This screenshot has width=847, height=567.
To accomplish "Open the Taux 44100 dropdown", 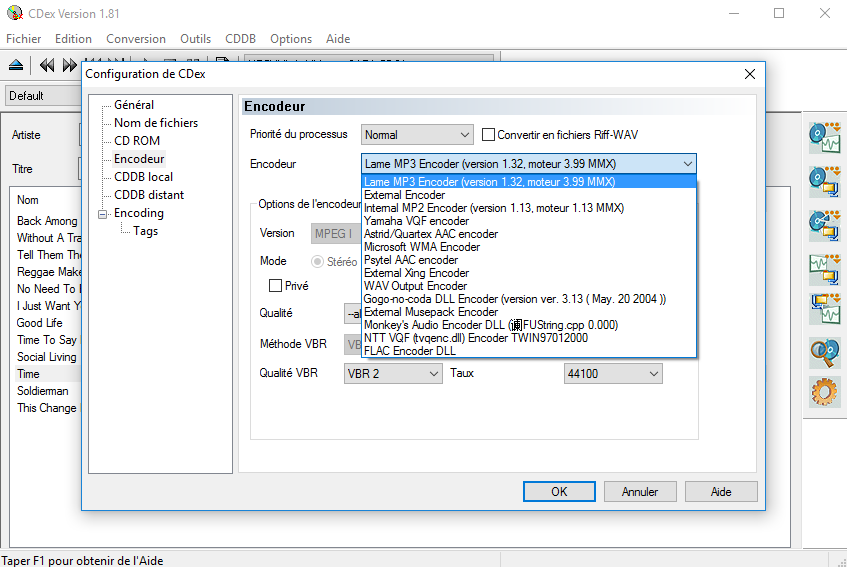I will 613,374.
